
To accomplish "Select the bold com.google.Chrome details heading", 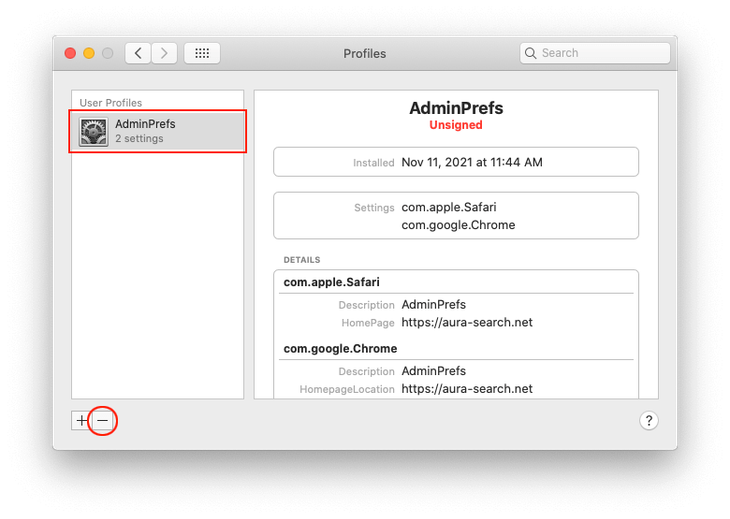I will pos(340,349).
